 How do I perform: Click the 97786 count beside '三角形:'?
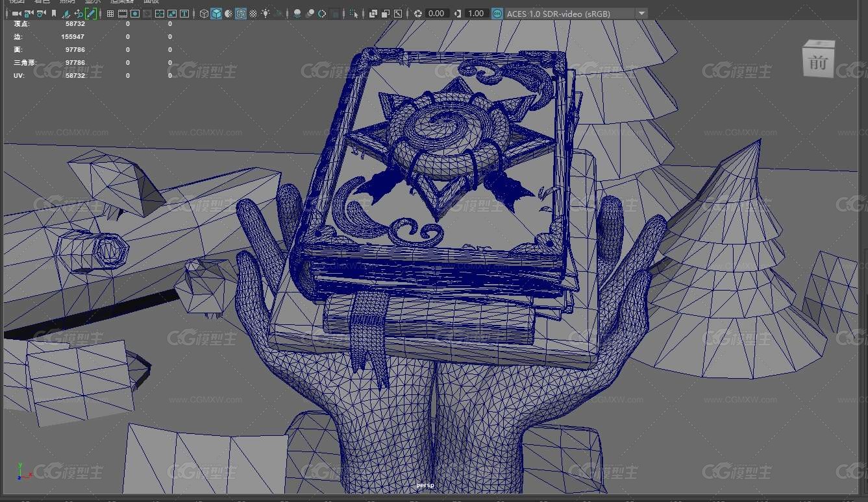point(75,63)
